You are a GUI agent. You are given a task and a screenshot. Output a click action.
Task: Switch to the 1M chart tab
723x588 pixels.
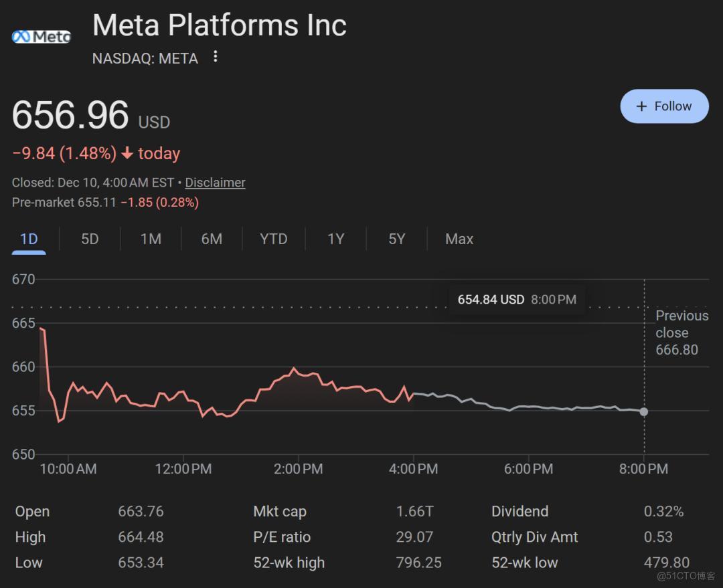(151, 239)
